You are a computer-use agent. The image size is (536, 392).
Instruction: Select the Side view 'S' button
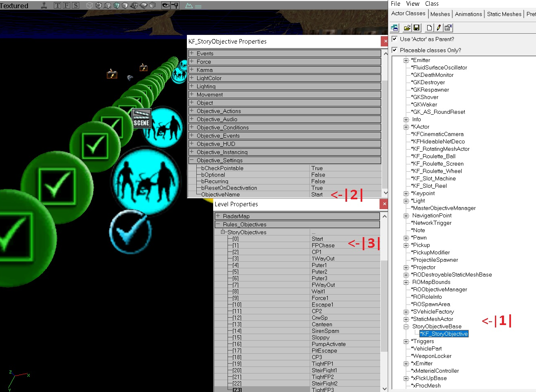(76, 5)
